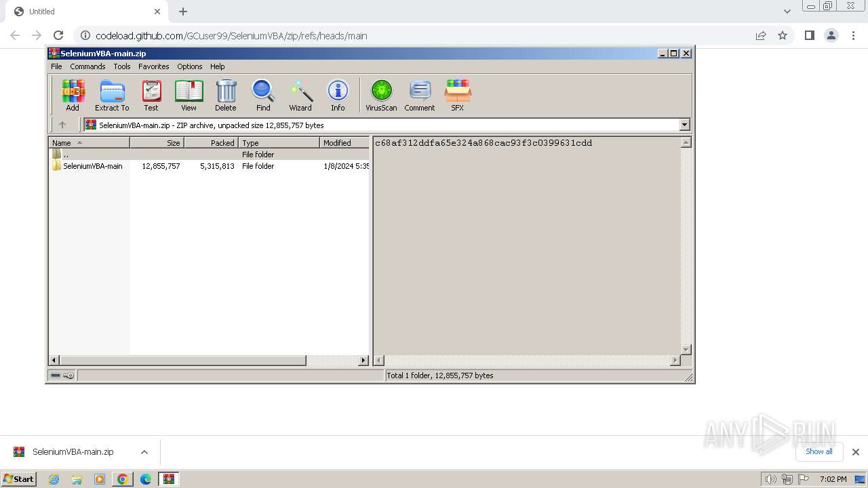
Task: Toggle Chrome side panel
Action: [809, 35]
